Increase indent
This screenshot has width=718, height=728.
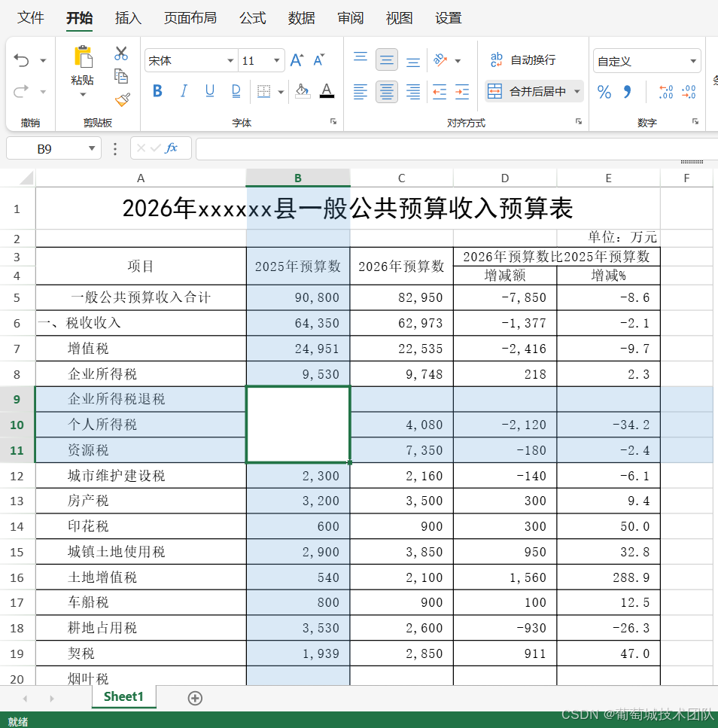pos(462,91)
